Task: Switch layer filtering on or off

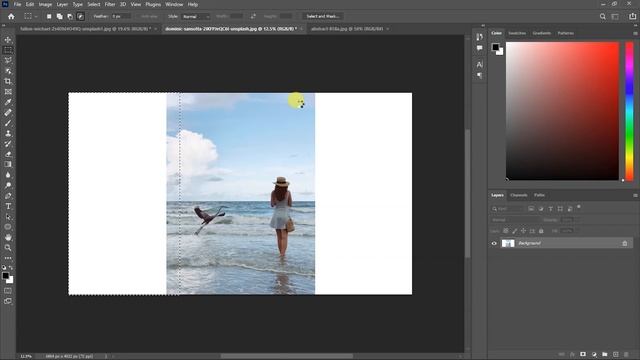Action: point(579,207)
